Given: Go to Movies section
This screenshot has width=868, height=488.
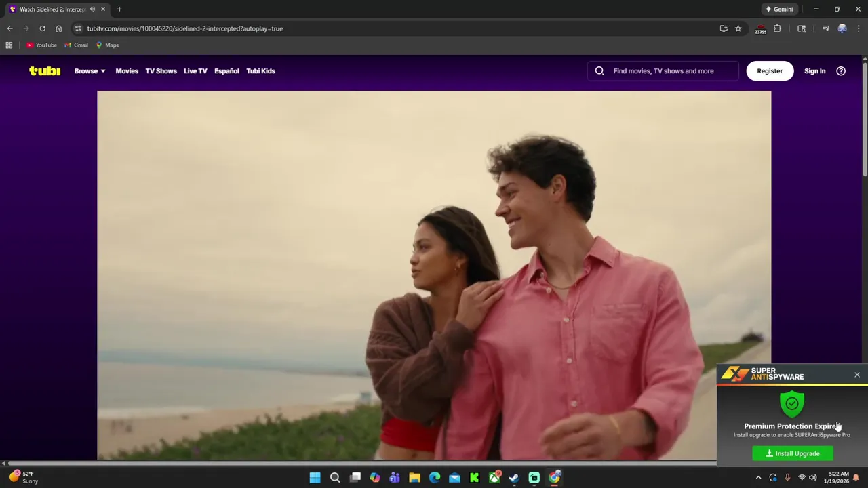Looking at the screenshot, I should (127, 70).
